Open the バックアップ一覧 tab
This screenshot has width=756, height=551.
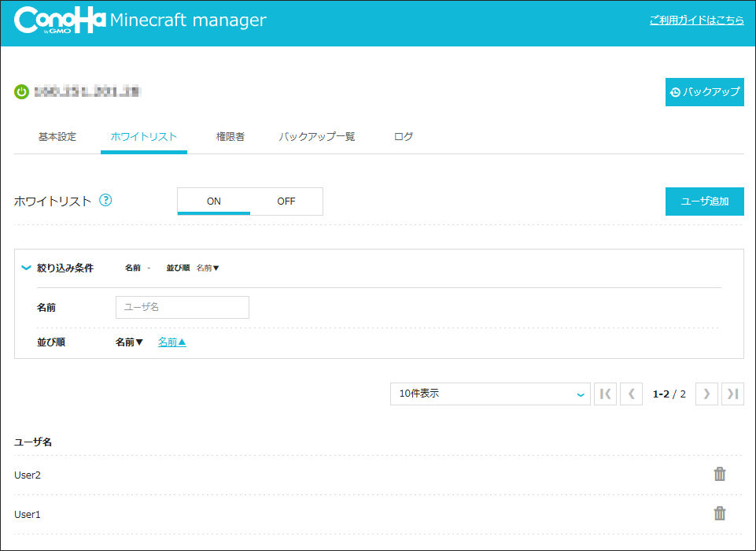[x=317, y=137]
